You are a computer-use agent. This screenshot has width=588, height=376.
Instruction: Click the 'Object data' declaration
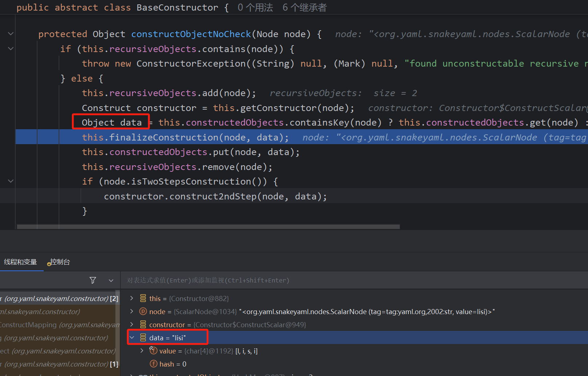point(112,123)
